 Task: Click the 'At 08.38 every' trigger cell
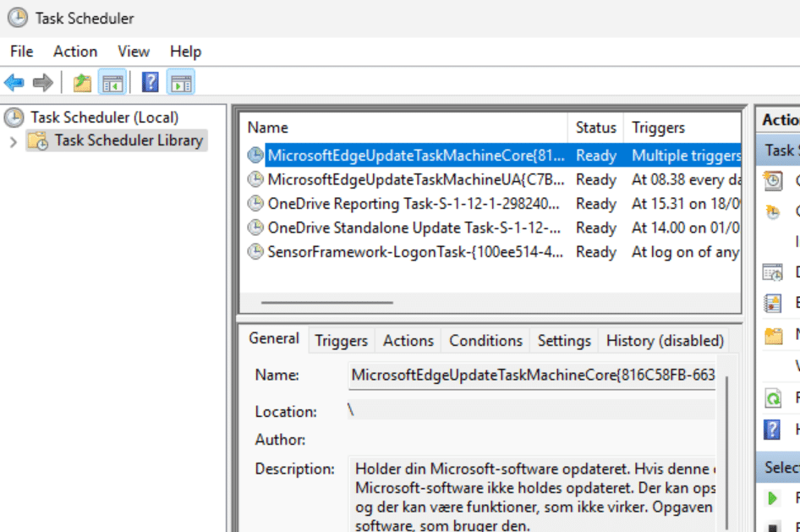[x=686, y=179]
